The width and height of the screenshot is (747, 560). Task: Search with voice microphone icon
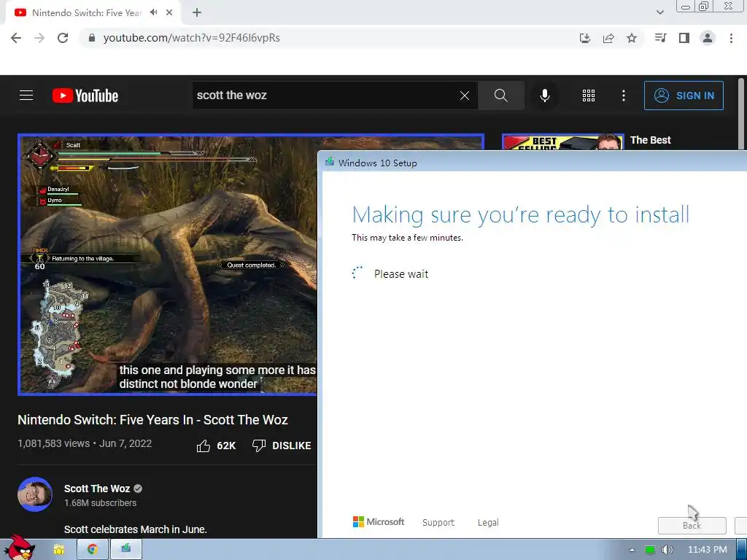point(544,96)
